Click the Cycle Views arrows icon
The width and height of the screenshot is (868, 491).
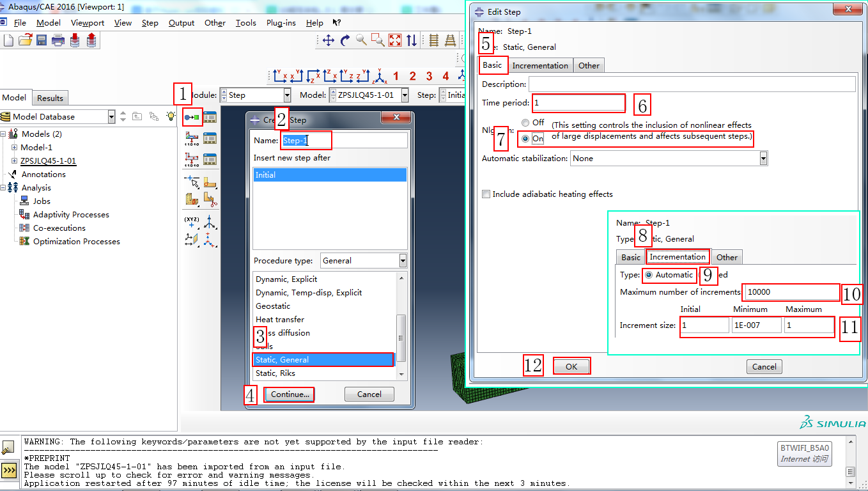[412, 40]
